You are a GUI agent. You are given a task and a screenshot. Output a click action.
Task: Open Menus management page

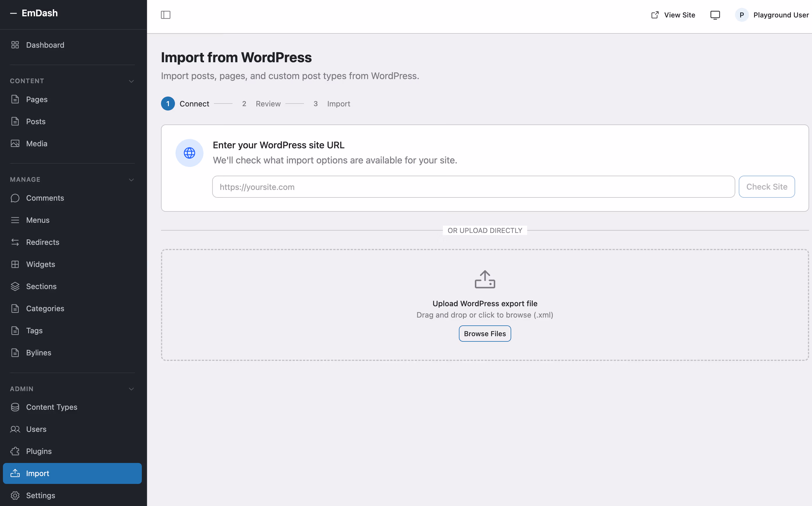pyautogui.click(x=72, y=220)
